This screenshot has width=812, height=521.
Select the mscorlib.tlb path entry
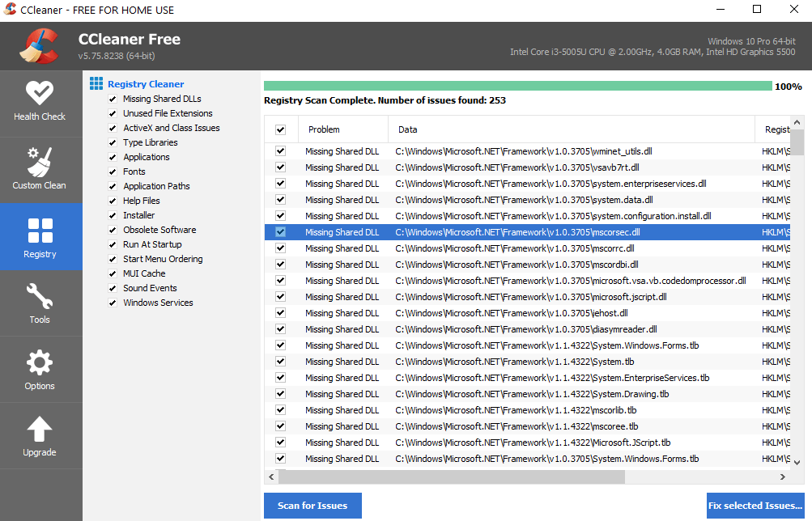coord(516,410)
